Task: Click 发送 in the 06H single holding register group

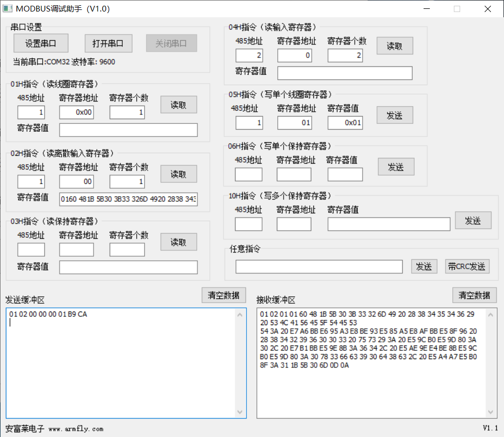Action: pos(396,167)
